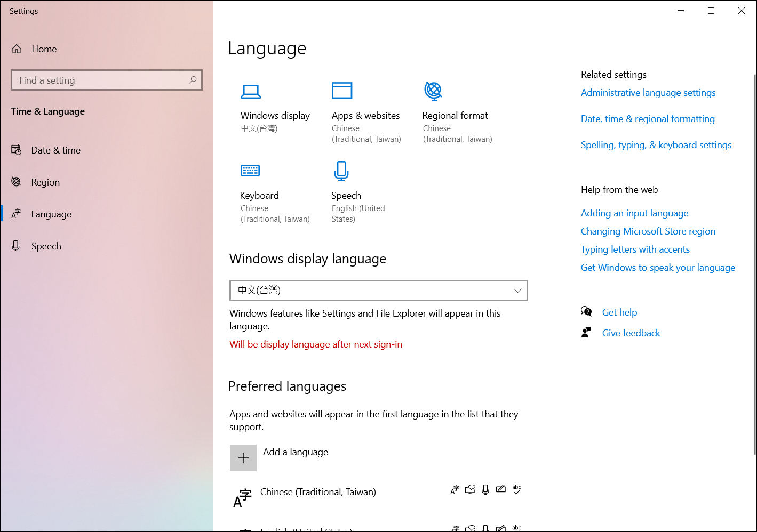757x532 pixels.
Task: Click the Add a language button
Action: [x=243, y=457]
